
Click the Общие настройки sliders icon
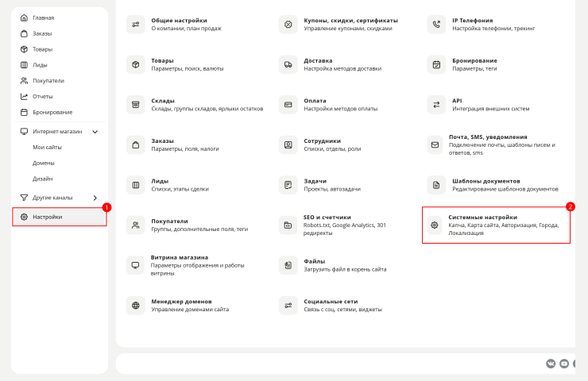click(136, 25)
